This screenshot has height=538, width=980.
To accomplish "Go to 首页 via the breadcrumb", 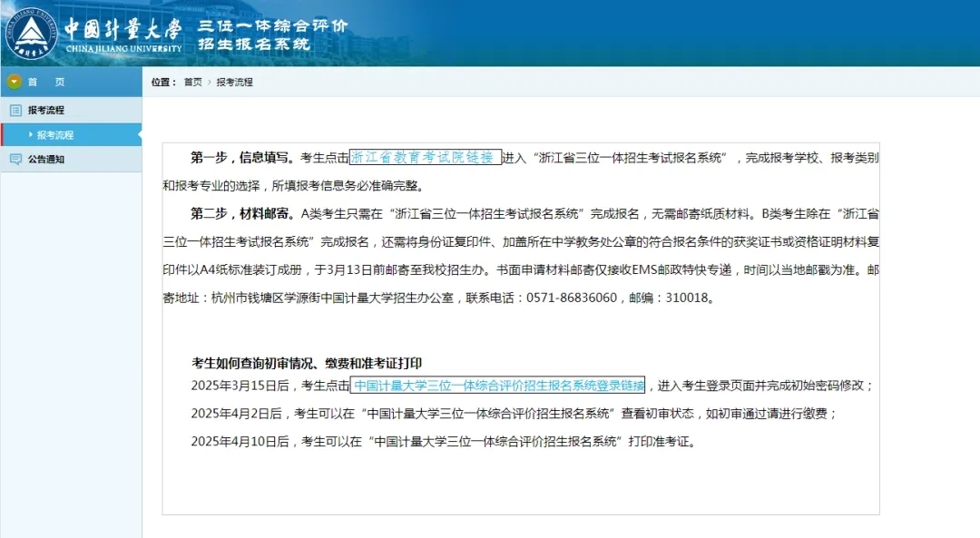I will tap(192, 83).
